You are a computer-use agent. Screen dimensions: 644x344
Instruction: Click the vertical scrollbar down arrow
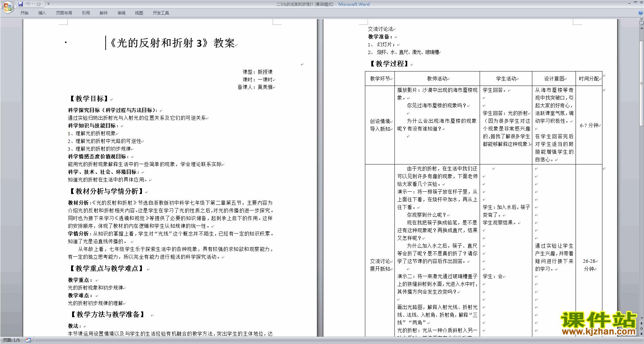pos(642,318)
